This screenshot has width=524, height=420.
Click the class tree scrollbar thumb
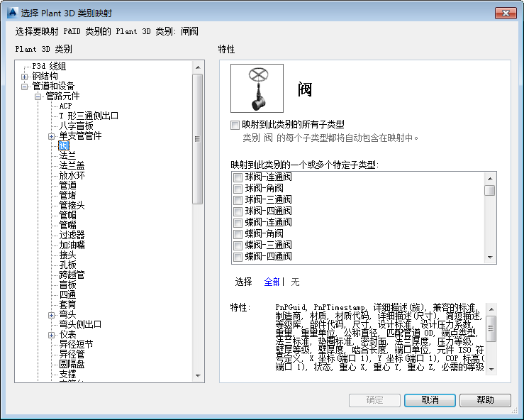click(198, 139)
